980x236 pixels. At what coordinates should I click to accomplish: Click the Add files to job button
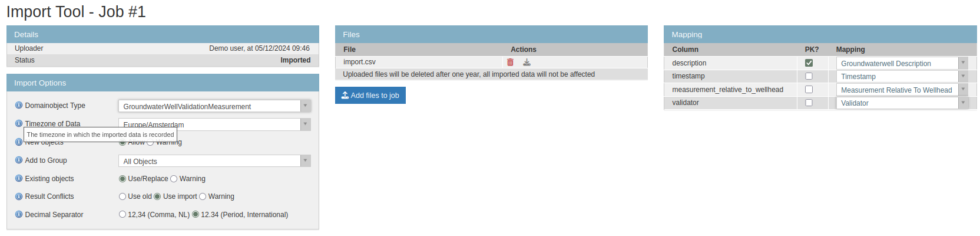click(x=370, y=96)
